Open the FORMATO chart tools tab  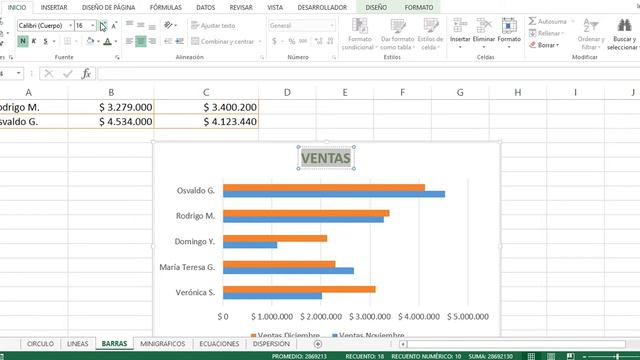[419, 7]
